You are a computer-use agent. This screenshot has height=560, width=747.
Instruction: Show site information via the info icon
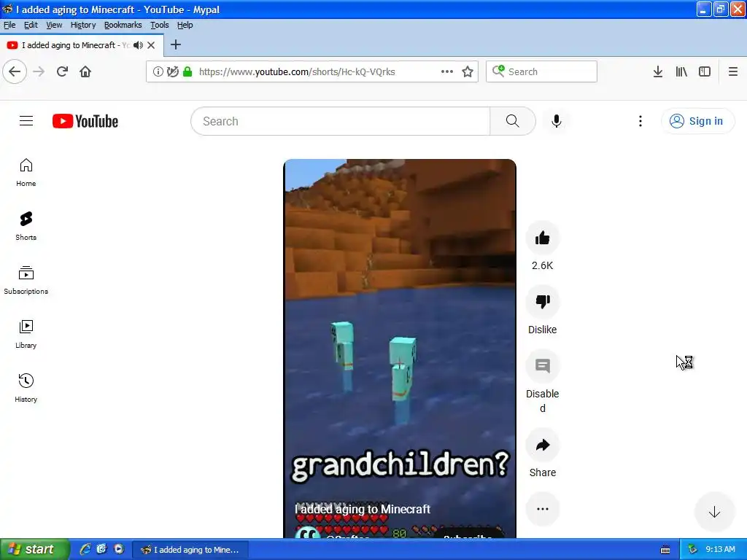[x=158, y=71]
